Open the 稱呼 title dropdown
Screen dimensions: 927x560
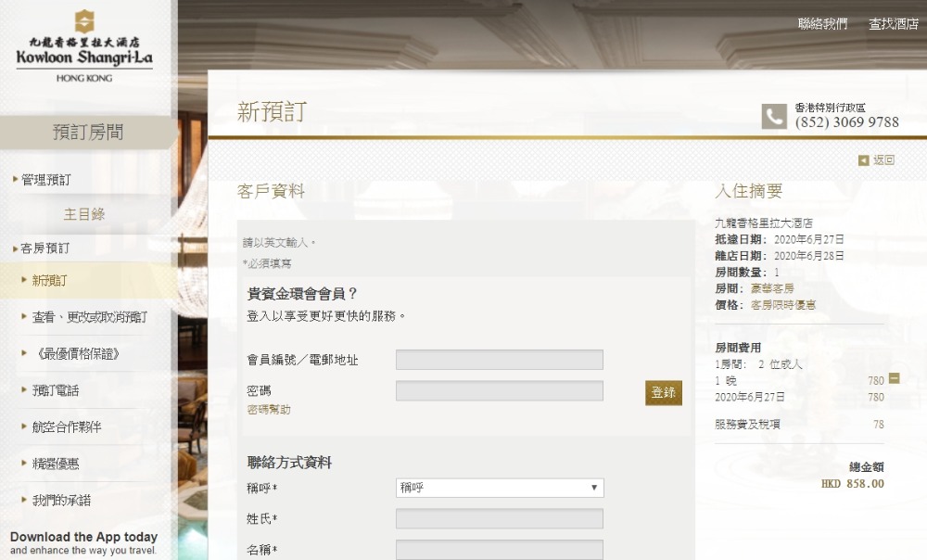click(x=499, y=488)
